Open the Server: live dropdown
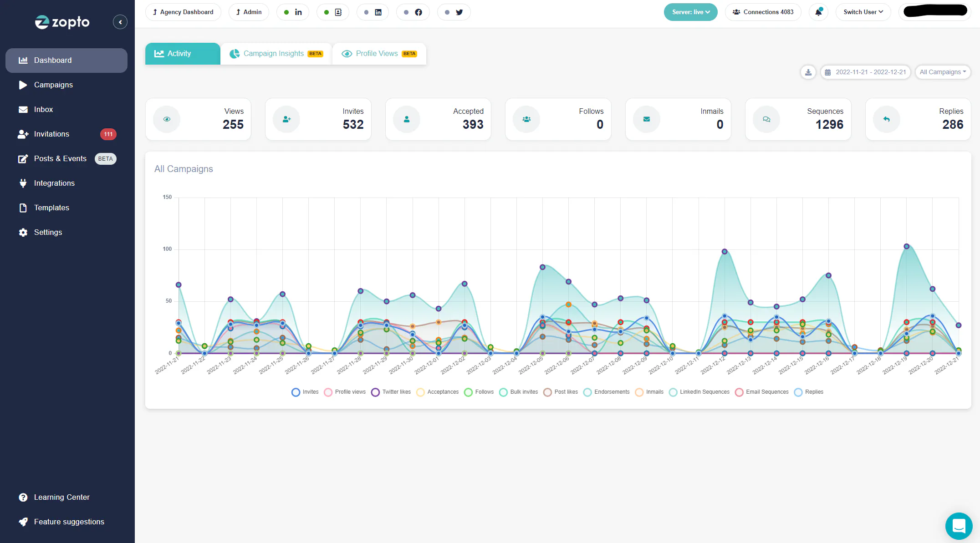 point(691,12)
